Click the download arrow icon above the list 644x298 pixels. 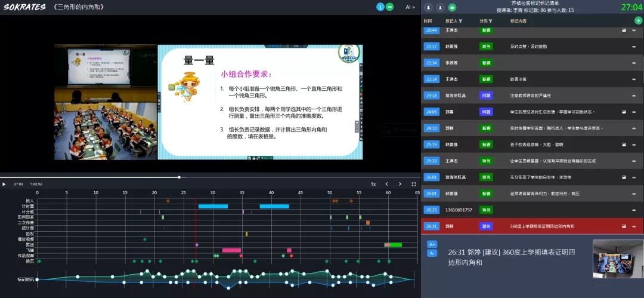(429, 8)
